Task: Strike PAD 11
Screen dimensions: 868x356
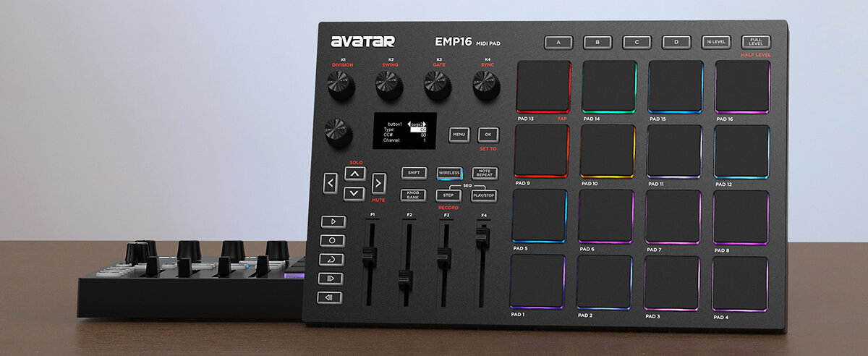Action: (x=674, y=151)
